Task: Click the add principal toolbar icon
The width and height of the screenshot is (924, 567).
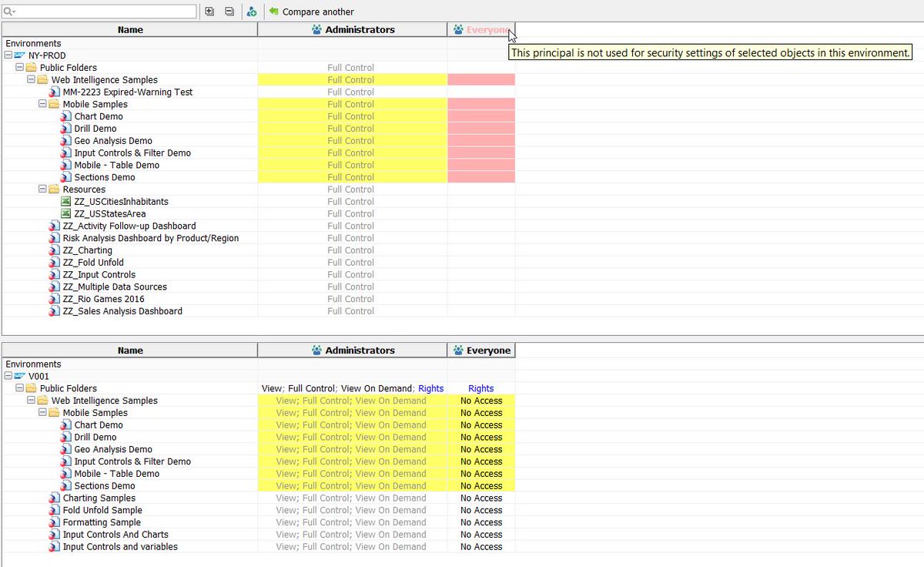Action: (x=252, y=12)
